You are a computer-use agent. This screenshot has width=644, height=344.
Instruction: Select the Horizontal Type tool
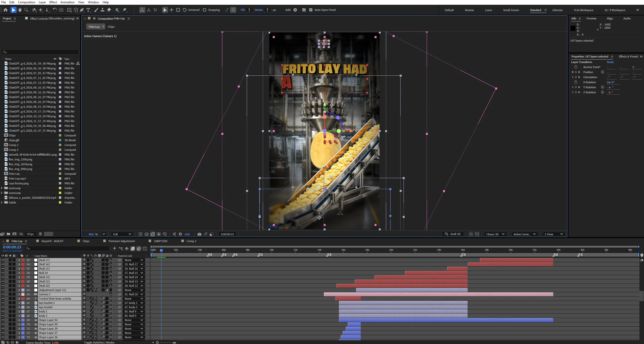click(x=88, y=10)
